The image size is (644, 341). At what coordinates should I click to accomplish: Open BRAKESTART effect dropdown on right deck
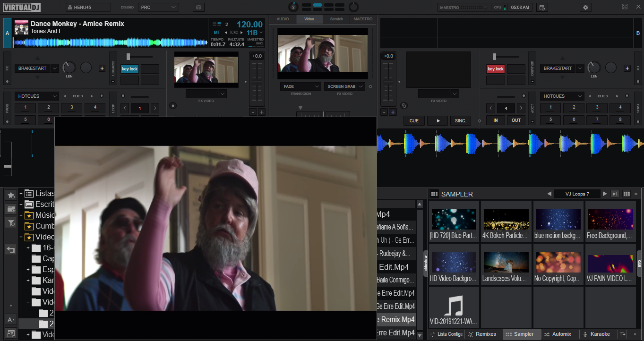tap(562, 68)
